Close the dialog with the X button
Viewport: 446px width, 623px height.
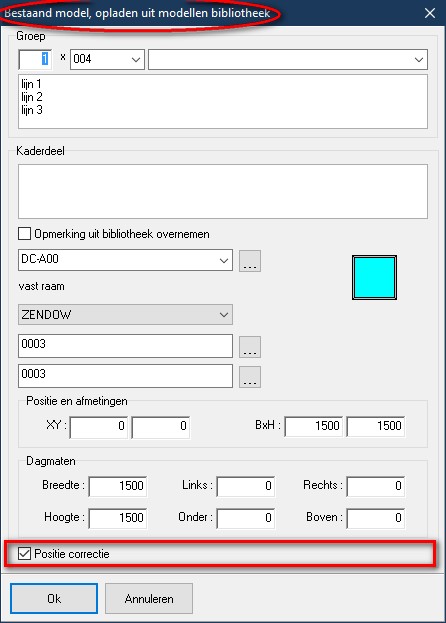coord(430,13)
